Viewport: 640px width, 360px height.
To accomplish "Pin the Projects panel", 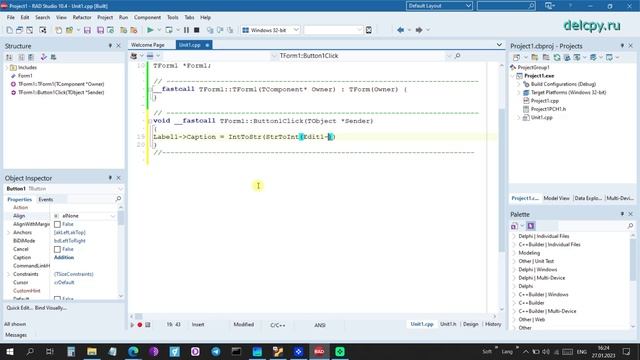I will [622, 46].
